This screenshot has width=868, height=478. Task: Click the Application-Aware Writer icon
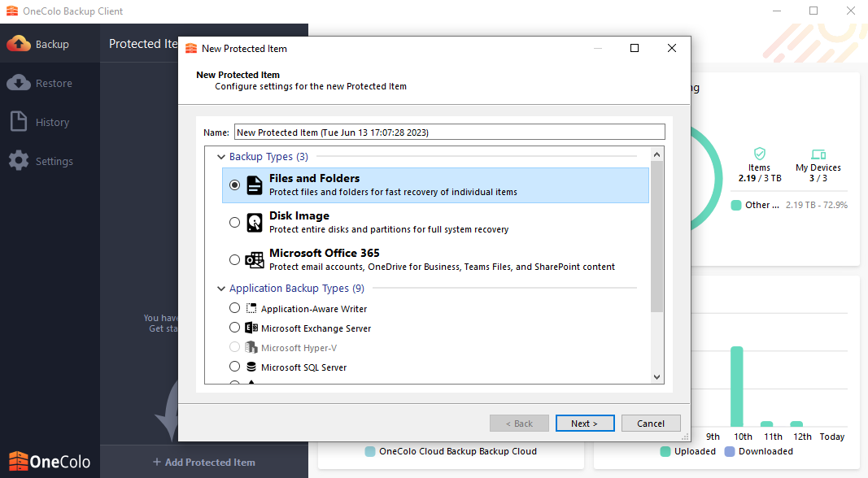(251, 308)
